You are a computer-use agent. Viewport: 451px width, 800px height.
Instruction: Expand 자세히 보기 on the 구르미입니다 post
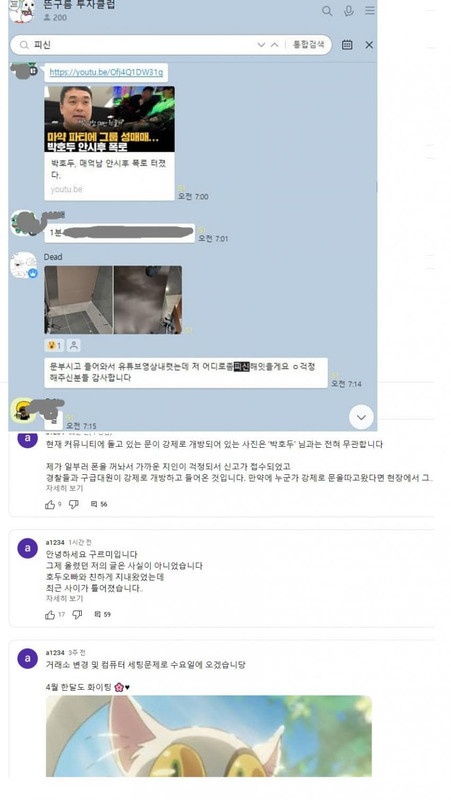pos(65,598)
